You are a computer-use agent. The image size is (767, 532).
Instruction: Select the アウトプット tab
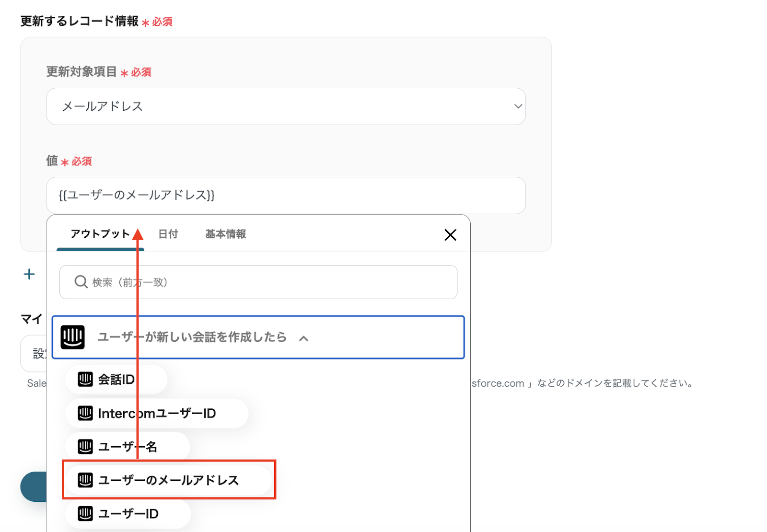click(100, 234)
